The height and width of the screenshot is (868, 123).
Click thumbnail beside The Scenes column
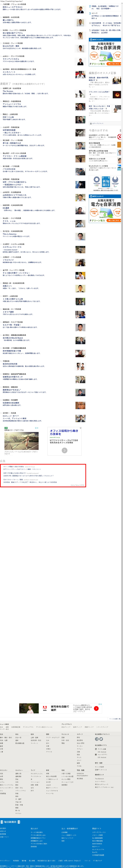tap(80, 94)
